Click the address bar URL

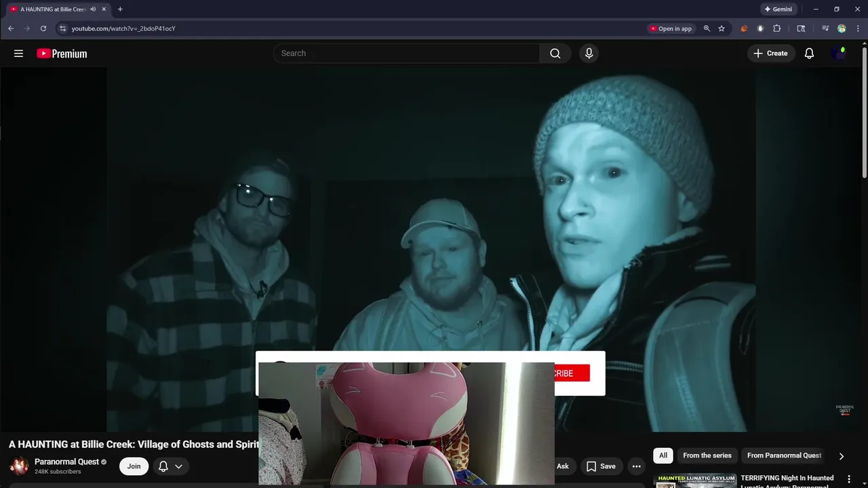tap(123, 28)
